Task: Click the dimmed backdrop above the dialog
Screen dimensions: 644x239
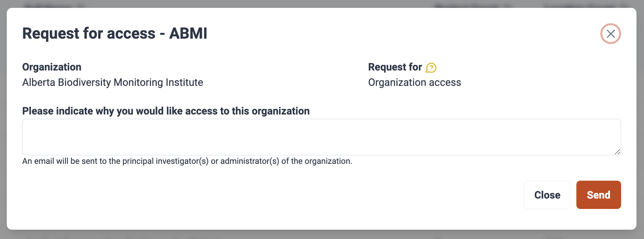Action: (x=322, y=4)
